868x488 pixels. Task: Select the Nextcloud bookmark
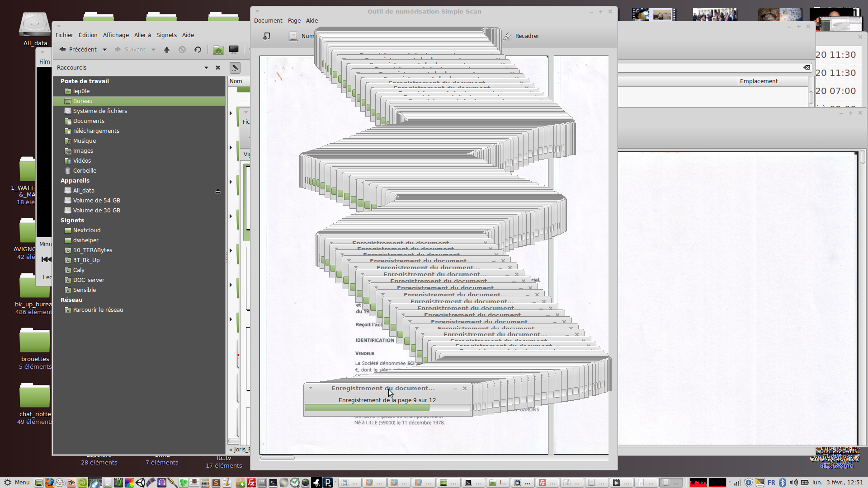click(86, 230)
